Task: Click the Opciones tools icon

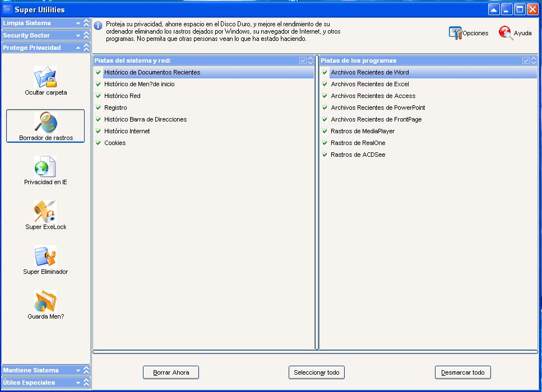Action: (x=455, y=33)
